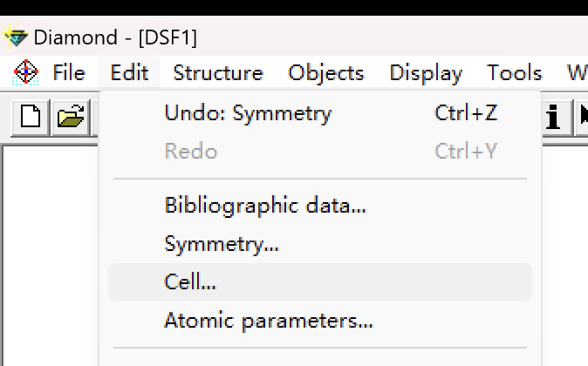Open the File menu
The image size is (588, 366).
[x=69, y=72]
